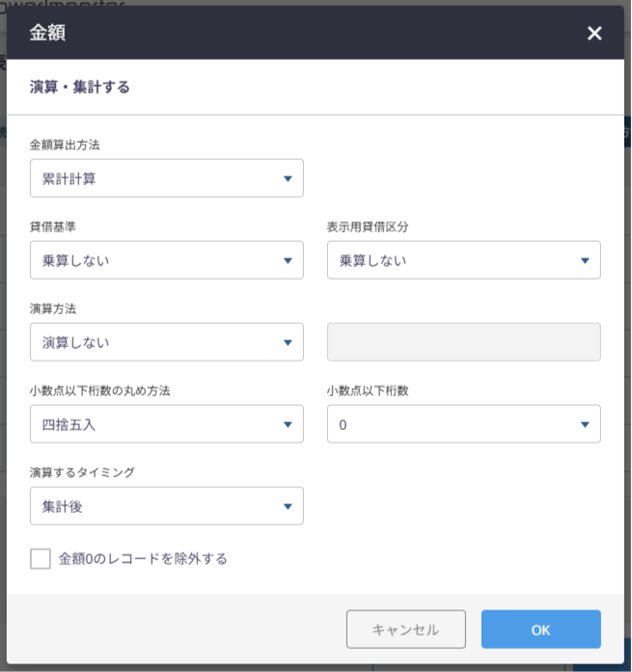Viewport: 632px width, 672px height.
Task: Click the 演算するタイミング label
Action: pos(82,472)
